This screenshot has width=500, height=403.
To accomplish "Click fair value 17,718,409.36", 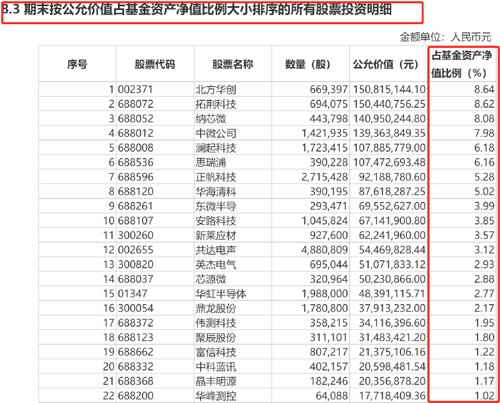I will pyautogui.click(x=392, y=395).
